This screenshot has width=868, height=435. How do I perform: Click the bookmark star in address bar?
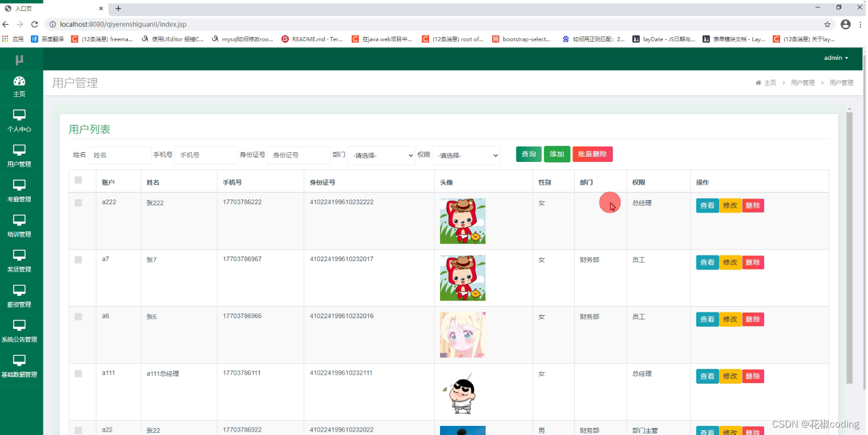tap(828, 24)
